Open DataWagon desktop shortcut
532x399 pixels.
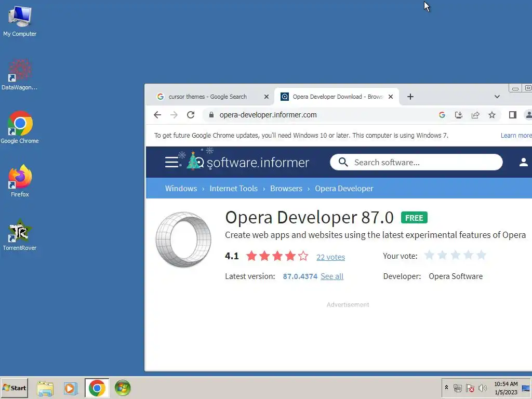[19, 75]
